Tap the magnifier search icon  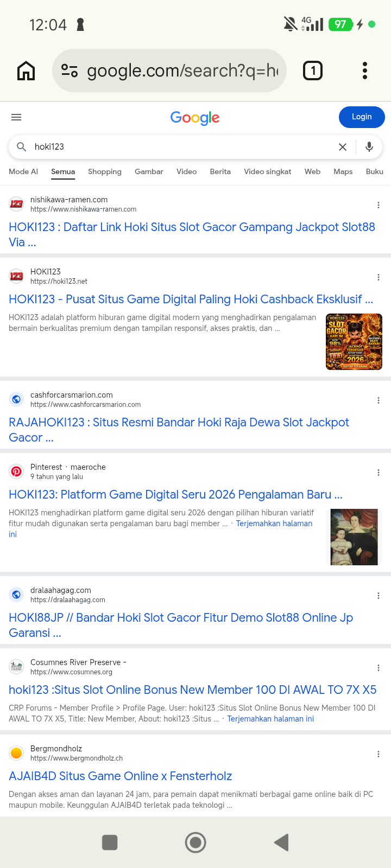click(x=22, y=147)
